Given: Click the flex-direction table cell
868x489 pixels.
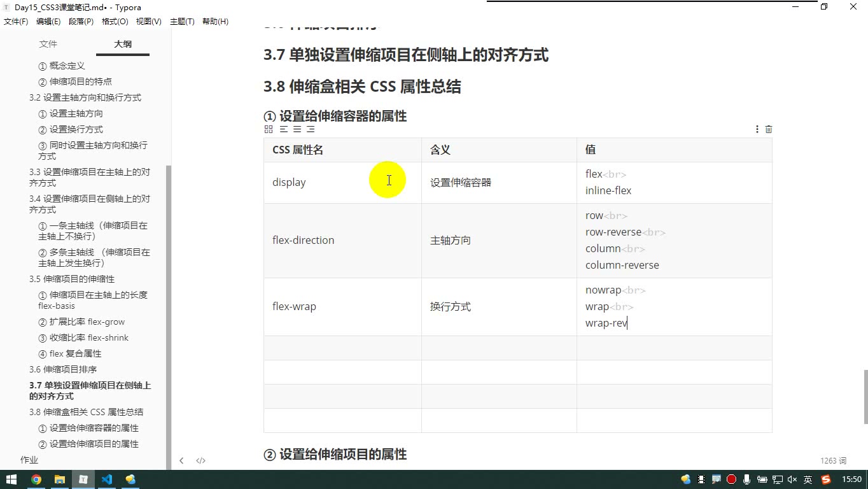Looking at the screenshot, I should coord(342,241).
